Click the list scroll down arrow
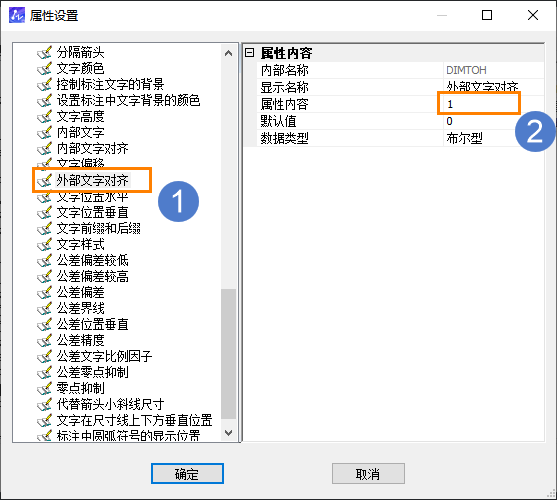Screen dimensions: 557x500 point(228,433)
